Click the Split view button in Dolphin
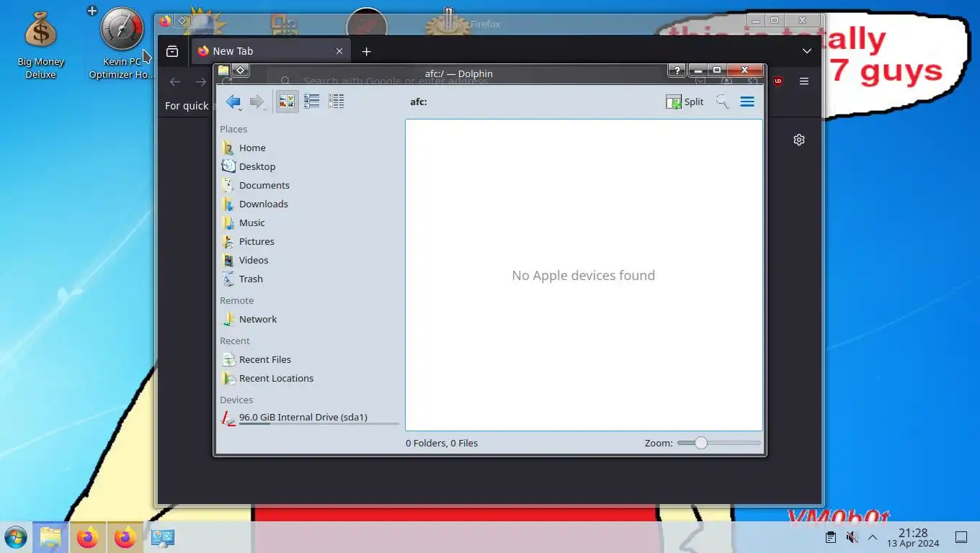The height and width of the screenshot is (553, 980). (x=685, y=102)
